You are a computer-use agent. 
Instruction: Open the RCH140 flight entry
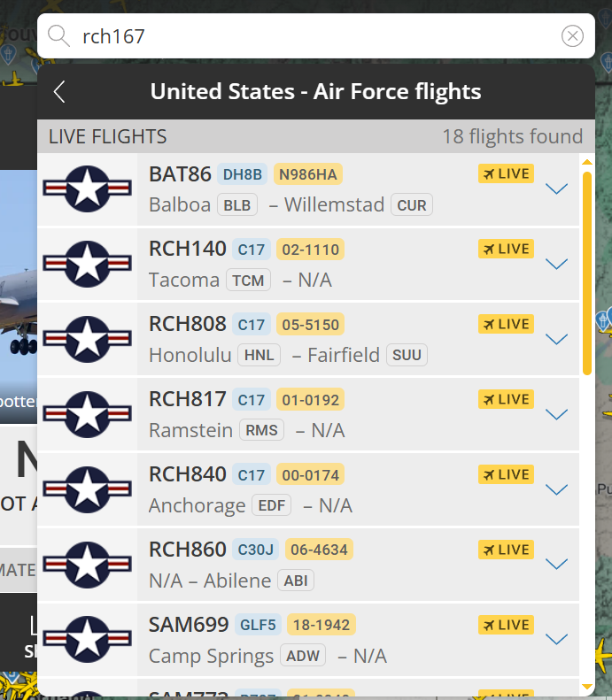click(x=188, y=250)
